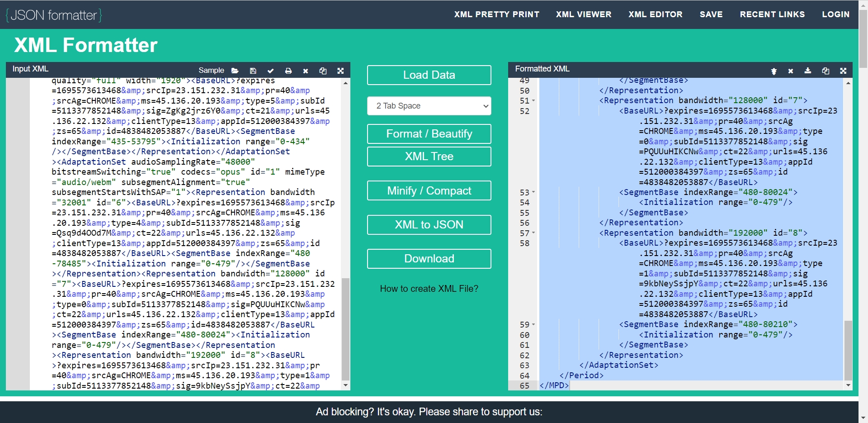The image size is (868, 423).
Task: Click inside the Input XML text editor
Action: pyautogui.click(x=185, y=234)
